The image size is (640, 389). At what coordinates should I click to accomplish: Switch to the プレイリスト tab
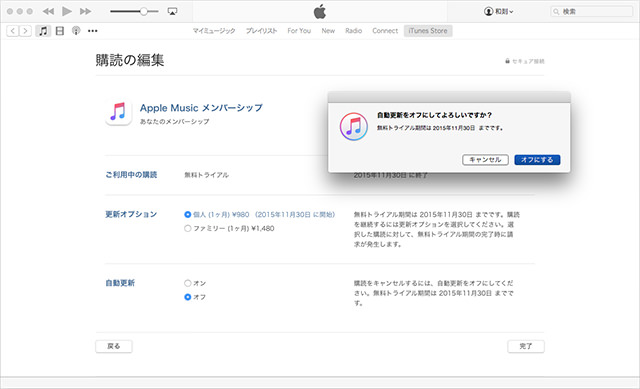tap(261, 31)
